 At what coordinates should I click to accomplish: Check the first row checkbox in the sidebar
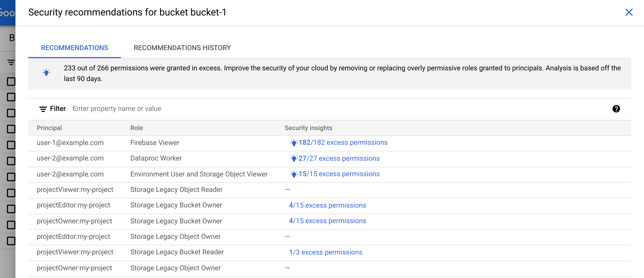11,81
